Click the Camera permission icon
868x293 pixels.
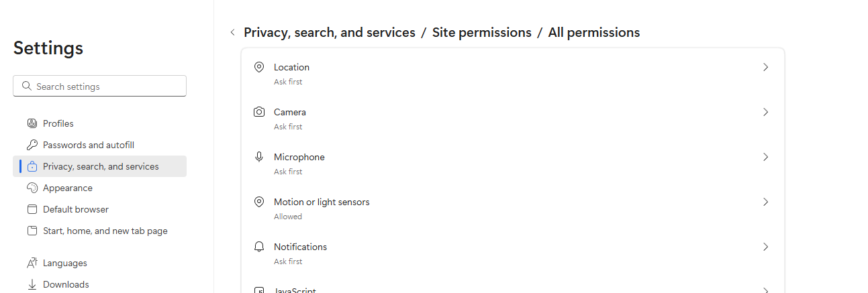tap(259, 112)
